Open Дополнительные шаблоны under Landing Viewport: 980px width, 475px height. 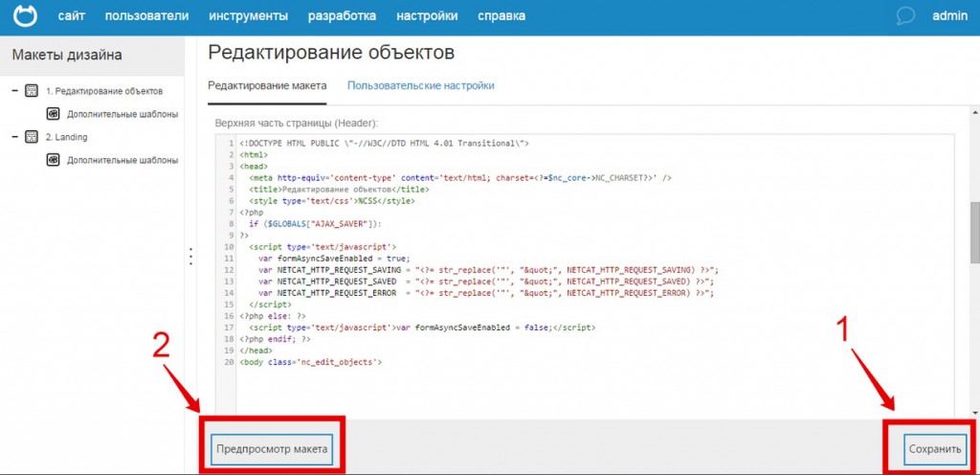[122, 160]
